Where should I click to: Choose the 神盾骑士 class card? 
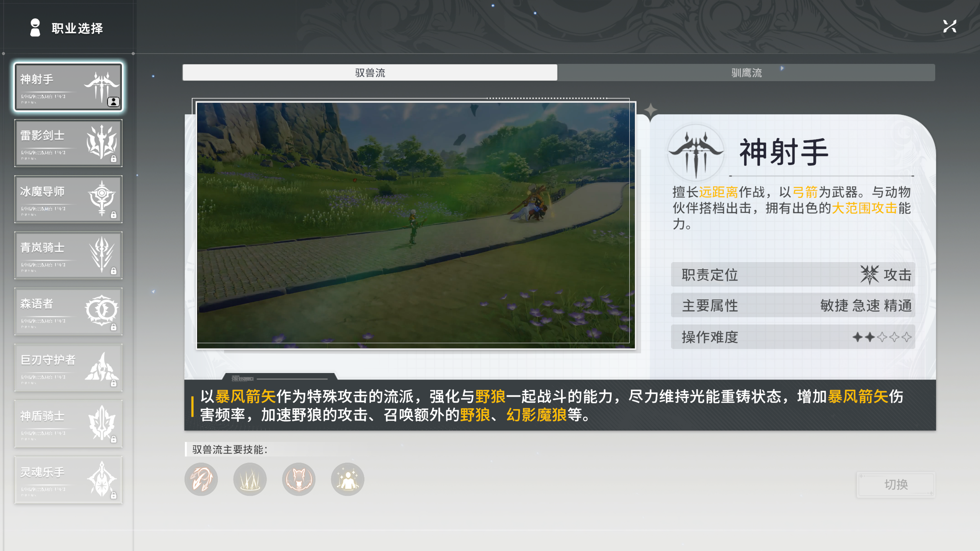click(68, 424)
